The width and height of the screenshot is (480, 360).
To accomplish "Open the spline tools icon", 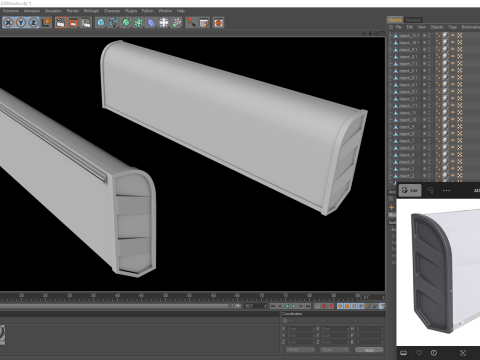I will tap(113, 23).
